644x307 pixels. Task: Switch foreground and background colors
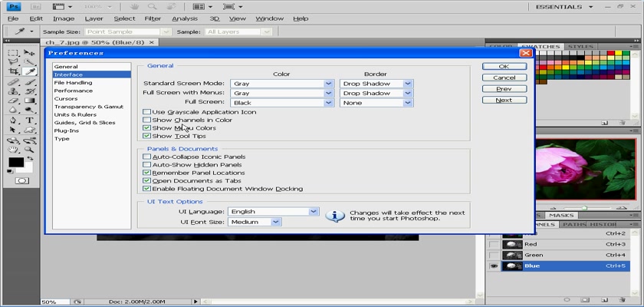point(30,158)
